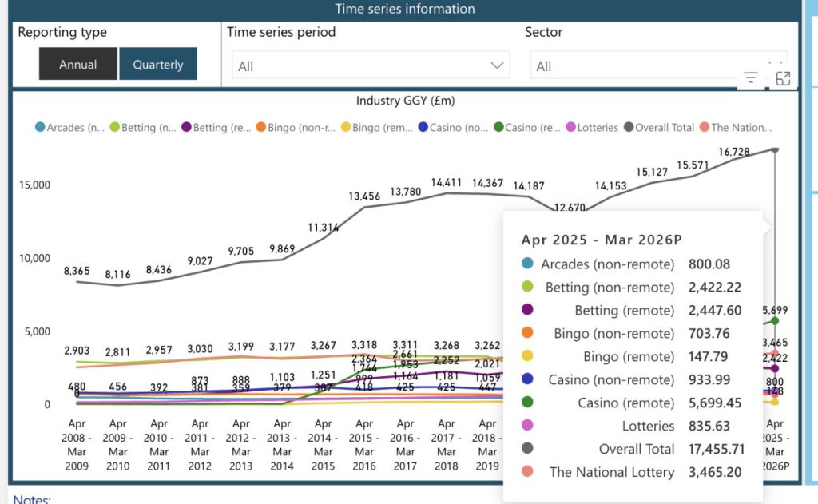Expand the Time series period dropdown
Screen dimensions: 818x504
(x=371, y=65)
